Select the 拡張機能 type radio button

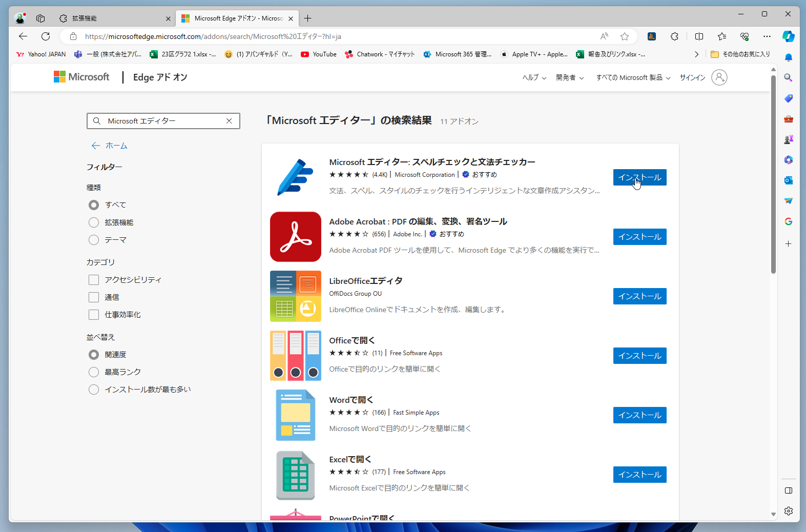click(94, 222)
